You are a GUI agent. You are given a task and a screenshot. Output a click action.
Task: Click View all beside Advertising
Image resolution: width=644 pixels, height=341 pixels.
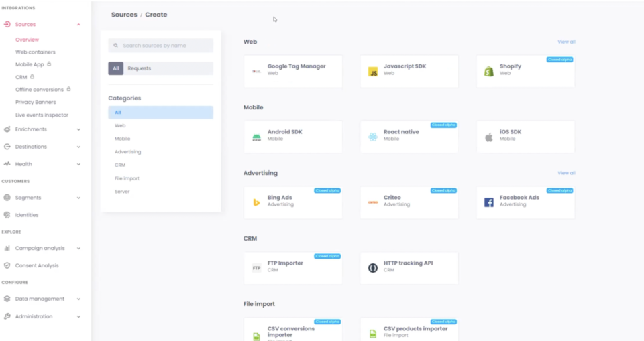[x=566, y=173]
